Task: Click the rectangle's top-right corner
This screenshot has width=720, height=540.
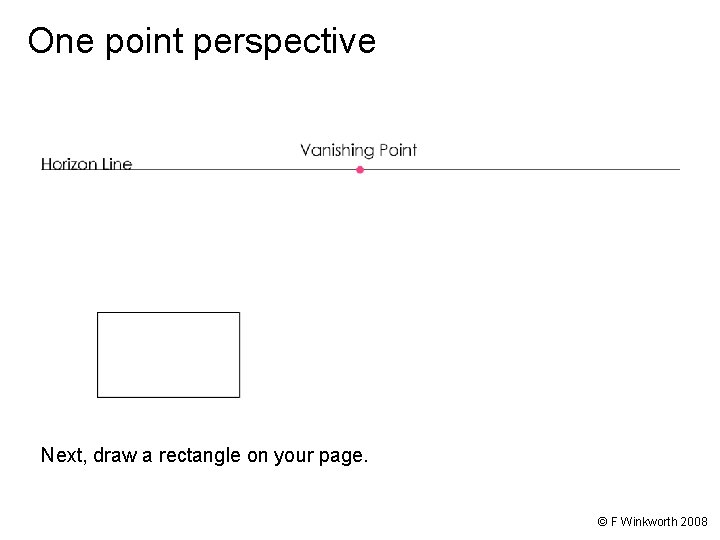Action: (239, 313)
